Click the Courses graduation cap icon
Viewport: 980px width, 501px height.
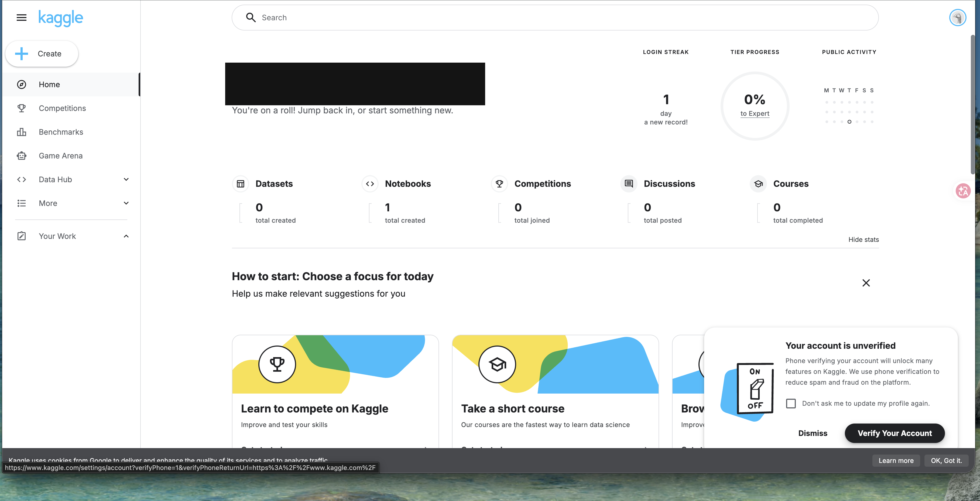point(758,184)
